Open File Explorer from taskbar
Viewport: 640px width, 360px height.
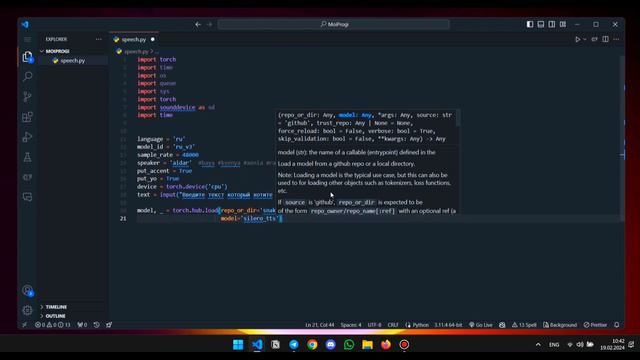[367, 344]
